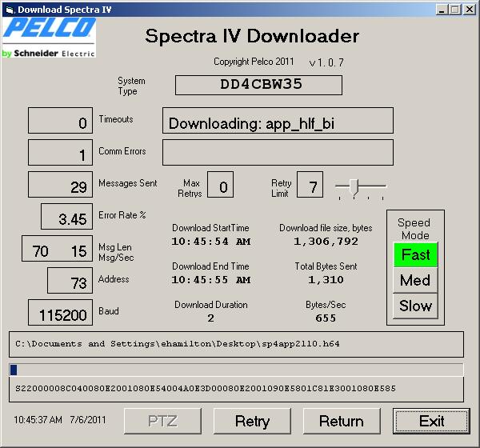Click the version text v 1. 0. 7
The height and width of the screenshot is (448, 480).
pyautogui.click(x=326, y=62)
